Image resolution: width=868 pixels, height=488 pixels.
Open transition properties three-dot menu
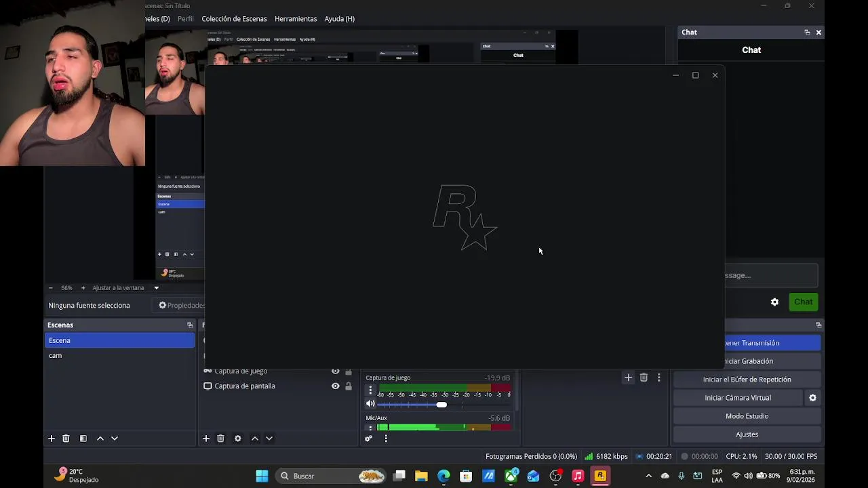(658, 378)
